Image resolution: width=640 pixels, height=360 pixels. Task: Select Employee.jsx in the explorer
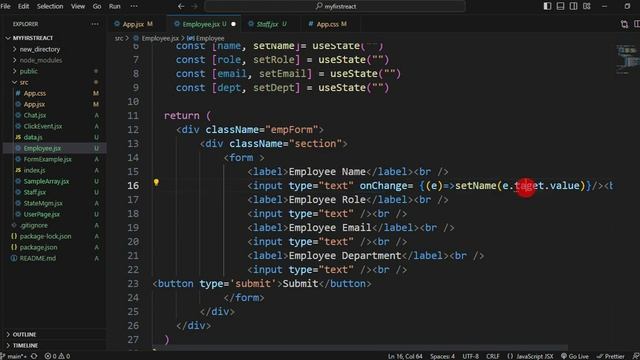42,148
